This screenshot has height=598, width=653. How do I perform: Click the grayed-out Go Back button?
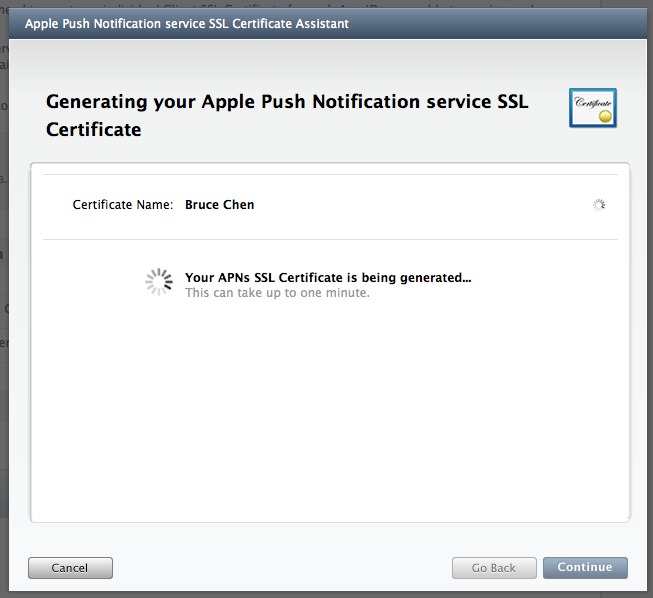[494, 568]
